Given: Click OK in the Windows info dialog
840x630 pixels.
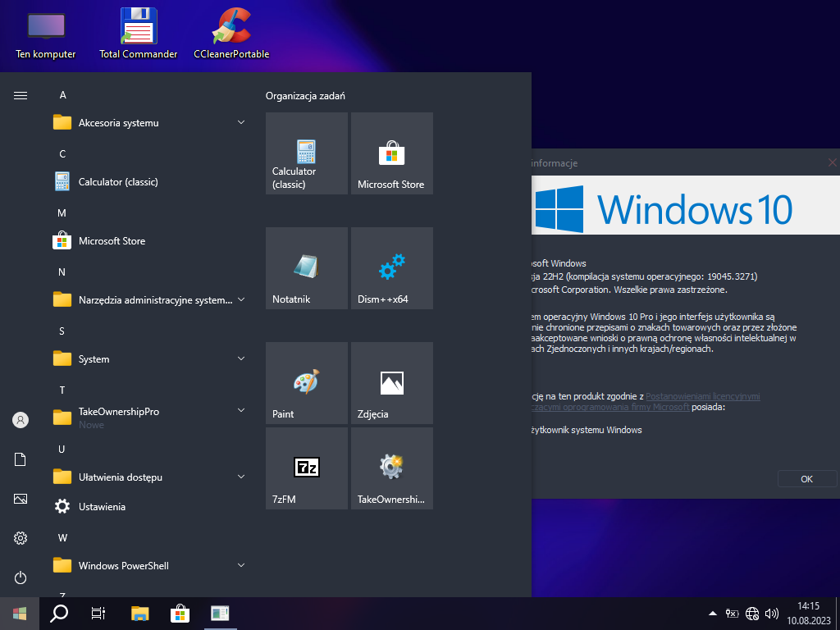Looking at the screenshot, I should [806, 479].
